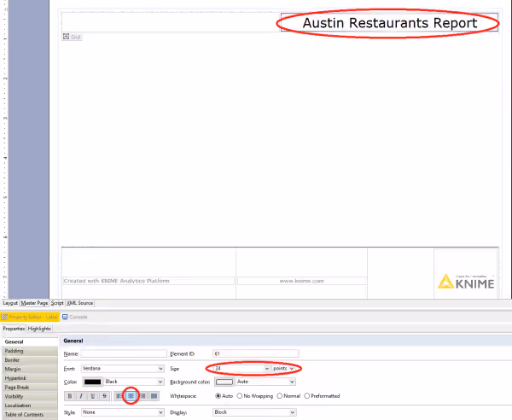Click the Grid icon on the page
This screenshot has width=512, height=420.
pos(66,37)
